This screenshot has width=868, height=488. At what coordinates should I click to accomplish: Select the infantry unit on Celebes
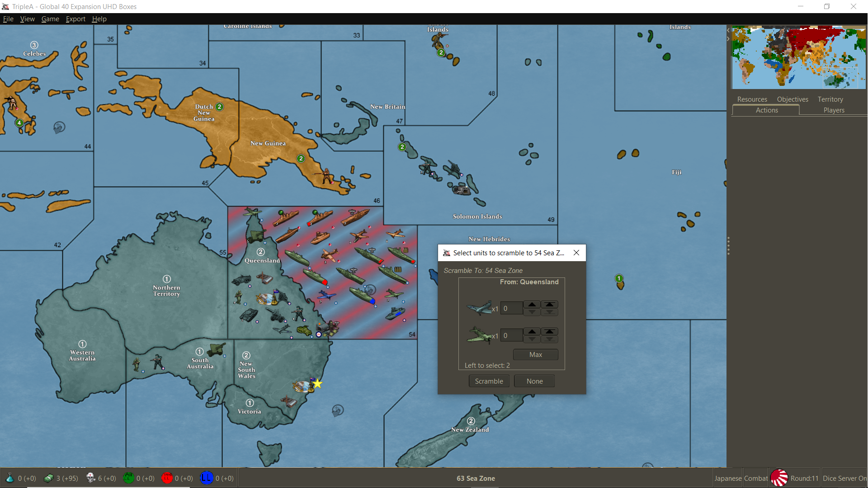coord(11,103)
